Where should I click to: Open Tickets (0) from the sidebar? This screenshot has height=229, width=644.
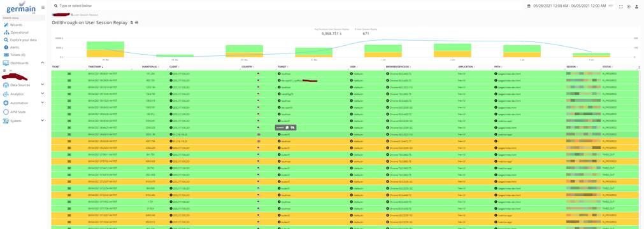[x=15, y=55]
